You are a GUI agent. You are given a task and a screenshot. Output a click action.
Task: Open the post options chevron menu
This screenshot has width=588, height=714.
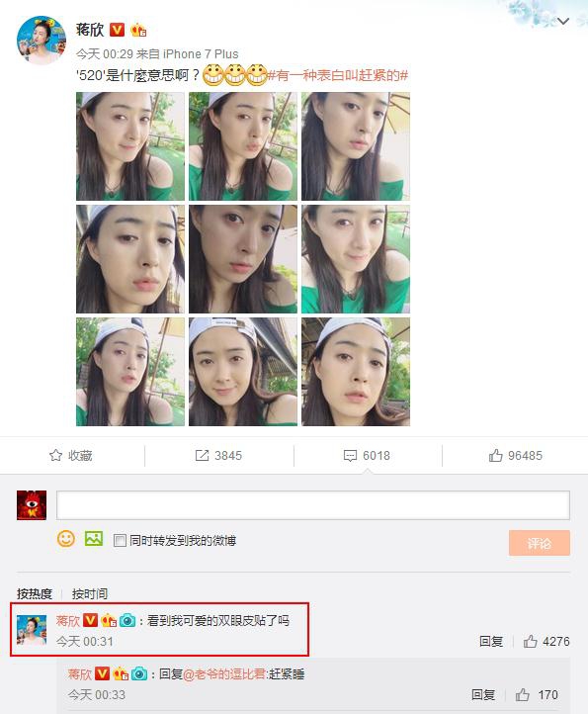pyautogui.click(x=563, y=21)
